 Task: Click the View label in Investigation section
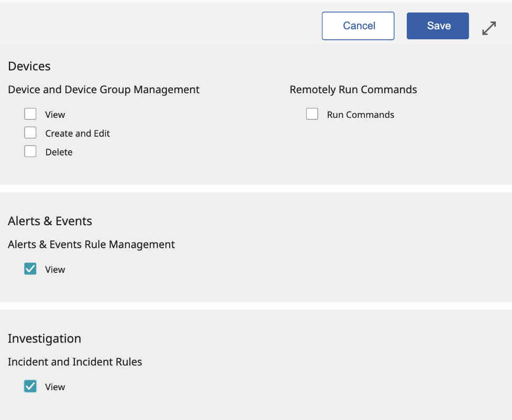point(55,387)
